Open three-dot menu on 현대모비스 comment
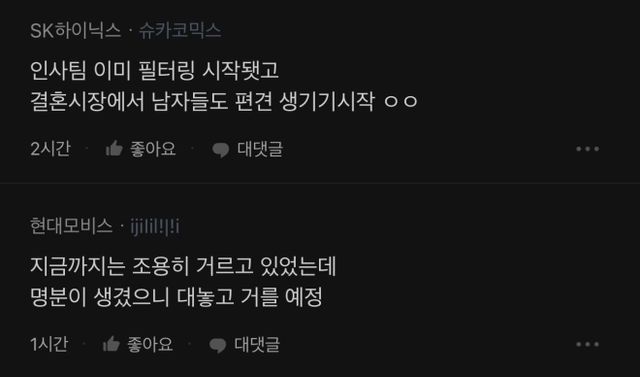Screen dimensions: 640x377 [x=587, y=345]
